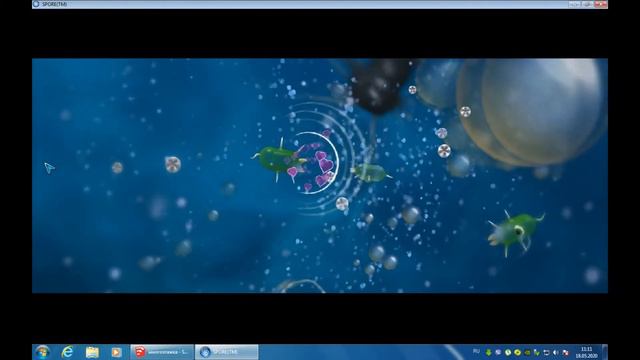Viewport: 640px width, 360px height.
Task: Open the network tray icon with the red mark
Action: [566, 352]
